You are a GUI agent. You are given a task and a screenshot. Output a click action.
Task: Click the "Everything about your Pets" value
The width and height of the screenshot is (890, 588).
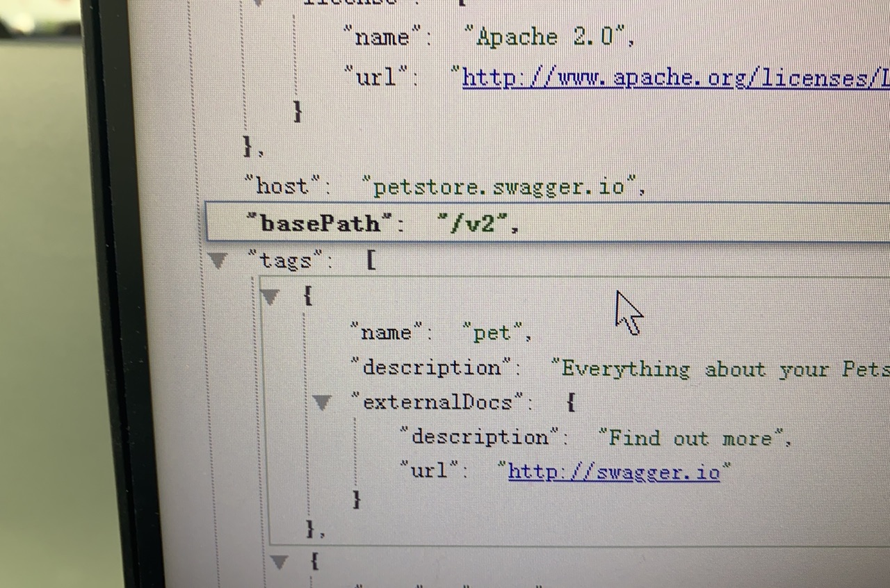pyautogui.click(x=720, y=368)
